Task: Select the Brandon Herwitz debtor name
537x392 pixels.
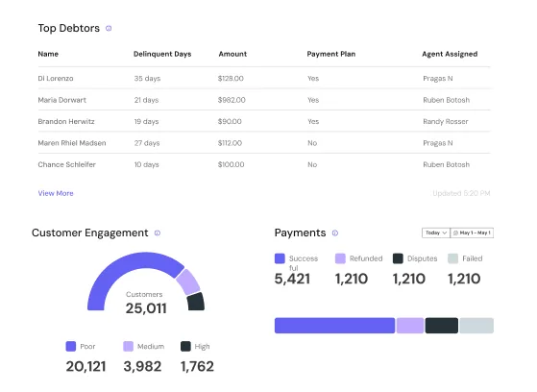Action: [66, 122]
